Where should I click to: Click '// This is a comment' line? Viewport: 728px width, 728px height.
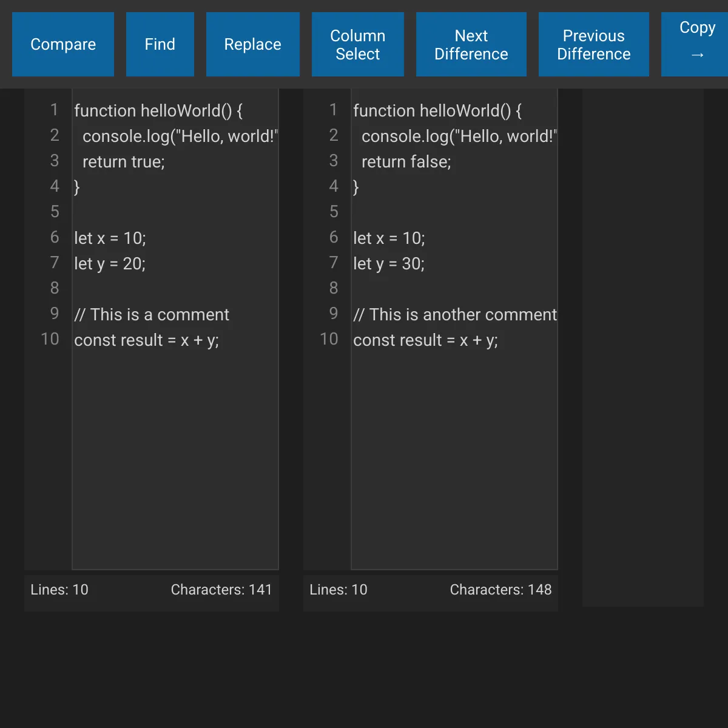152,314
